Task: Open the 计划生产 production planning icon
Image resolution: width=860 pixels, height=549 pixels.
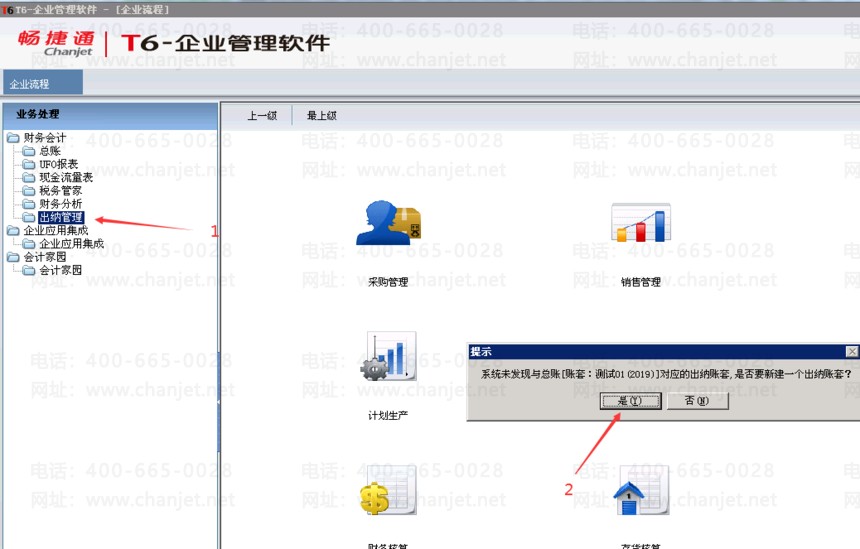Action: 388,356
